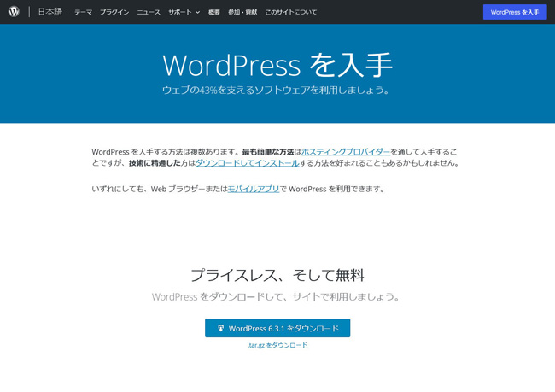Click the プライスレス、そして無料 heading

pyautogui.click(x=277, y=275)
